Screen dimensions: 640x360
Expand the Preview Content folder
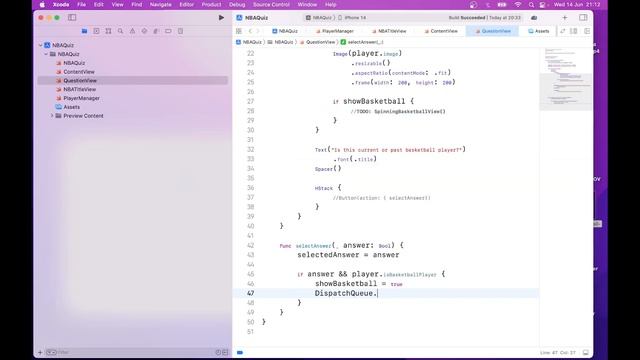click(52, 116)
